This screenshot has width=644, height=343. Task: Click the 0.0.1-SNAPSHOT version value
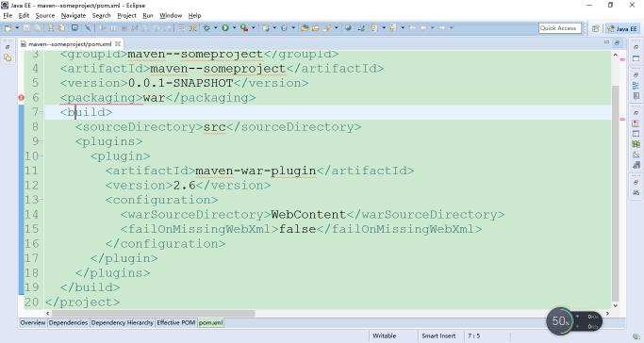pyautogui.click(x=181, y=83)
